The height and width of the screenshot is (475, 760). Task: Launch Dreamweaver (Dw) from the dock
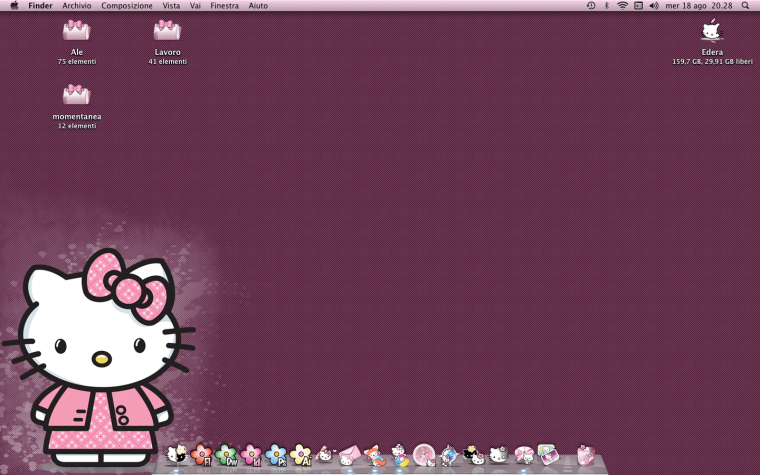coord(227,456)
